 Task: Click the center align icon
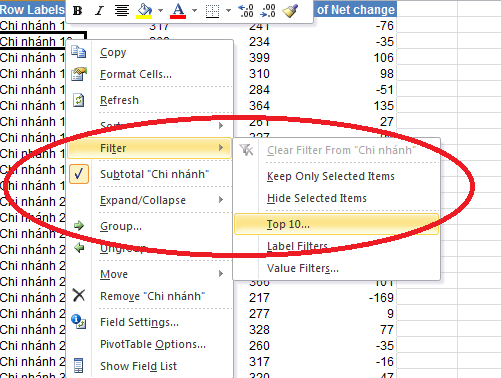[x=122, y=11]
